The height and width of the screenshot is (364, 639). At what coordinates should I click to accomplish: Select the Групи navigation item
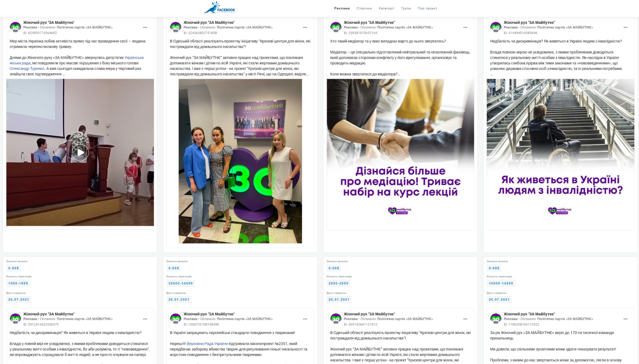[406, 8]
